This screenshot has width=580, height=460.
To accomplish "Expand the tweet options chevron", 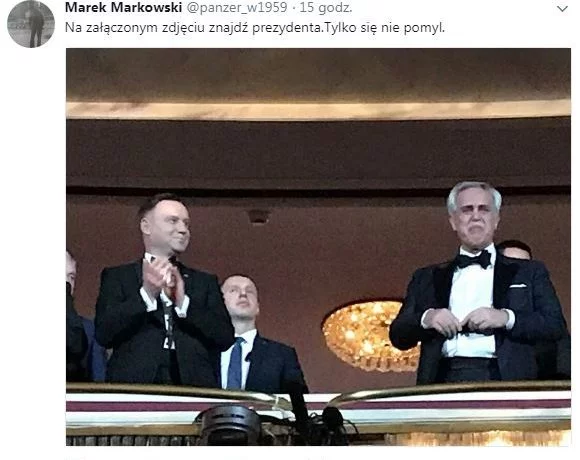I will (562, 9).
